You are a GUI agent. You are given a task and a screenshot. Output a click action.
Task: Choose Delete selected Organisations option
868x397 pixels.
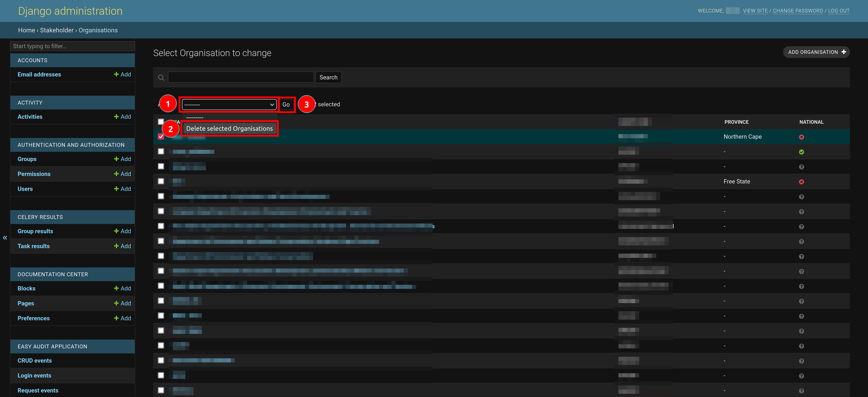(229, 128)
